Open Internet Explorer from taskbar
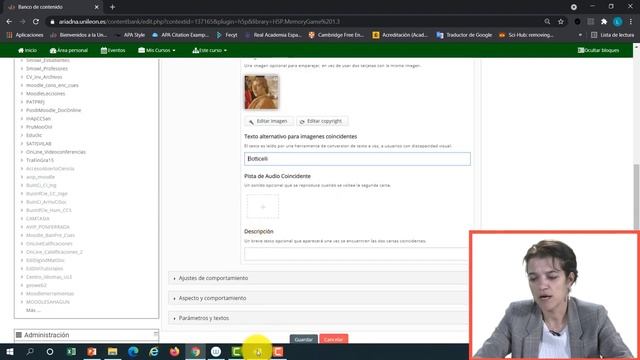Screen dimensions: 640x360 (153, 351)
